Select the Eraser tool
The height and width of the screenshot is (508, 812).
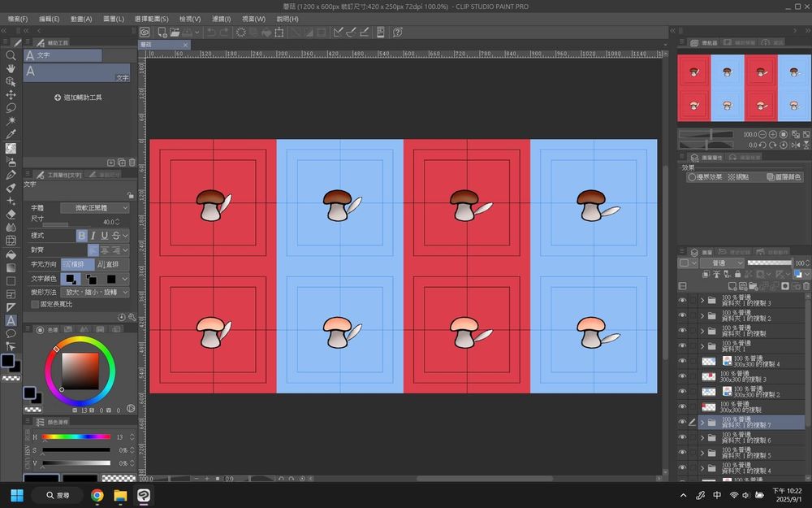11,214
